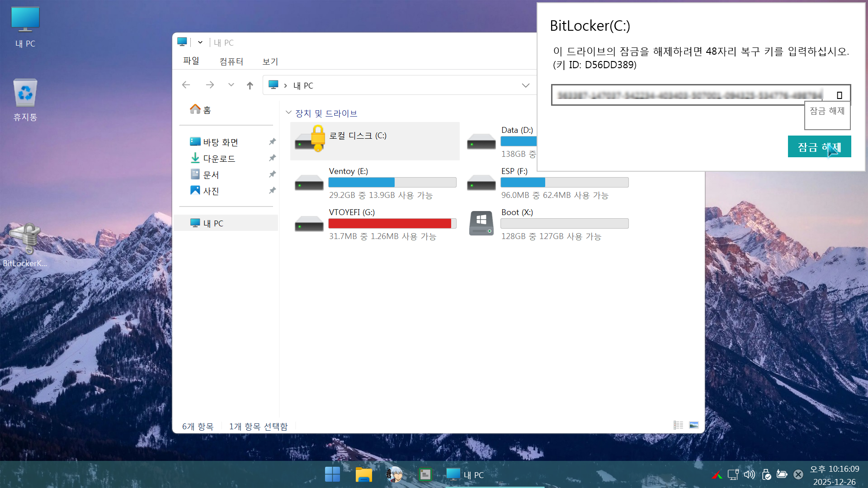
Task: Open the Boot (X:) Windows drive
Action: tap(481, 224)
